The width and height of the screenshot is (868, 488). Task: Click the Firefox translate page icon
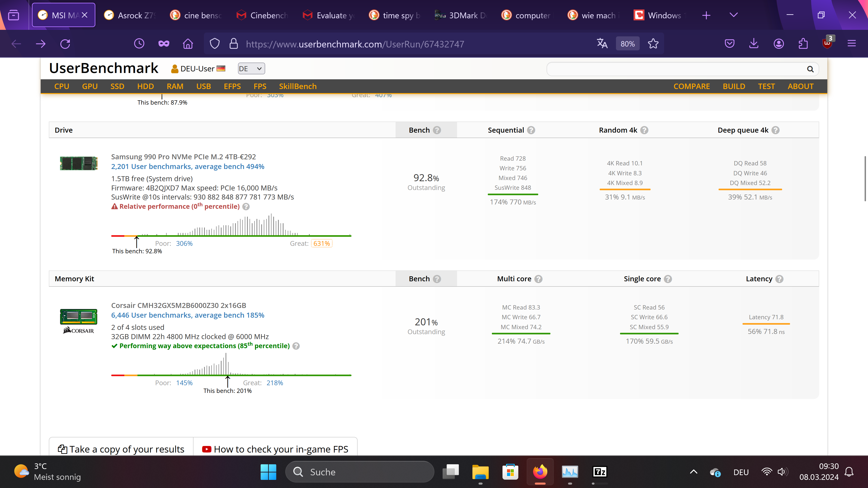click(x=602, y=44)
